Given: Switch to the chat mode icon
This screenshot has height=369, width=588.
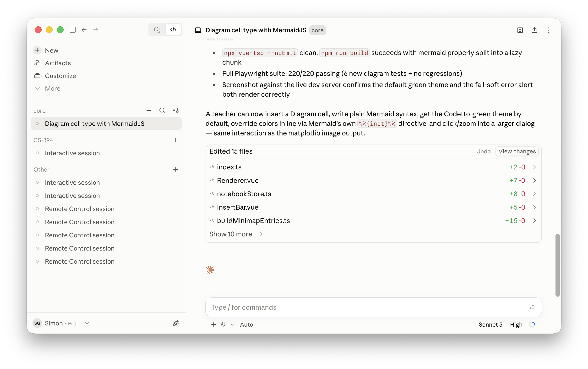Looking at the screenshot, I should 157,30.
